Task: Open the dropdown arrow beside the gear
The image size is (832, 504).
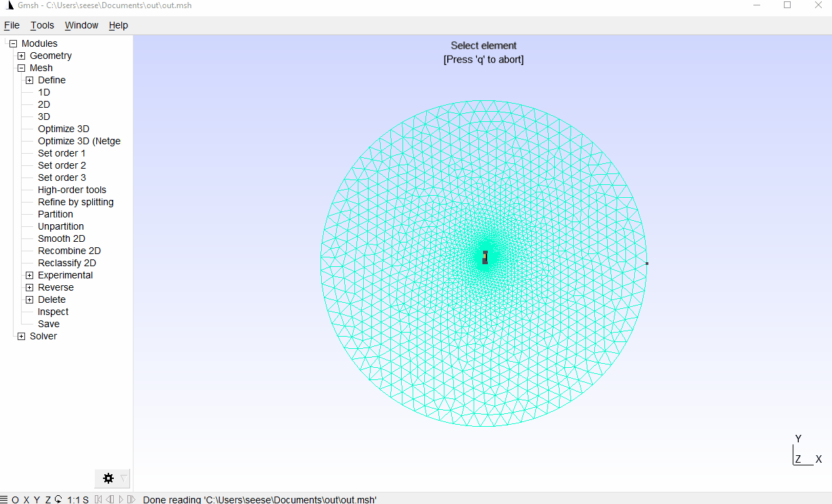Action: coord(123,478)
